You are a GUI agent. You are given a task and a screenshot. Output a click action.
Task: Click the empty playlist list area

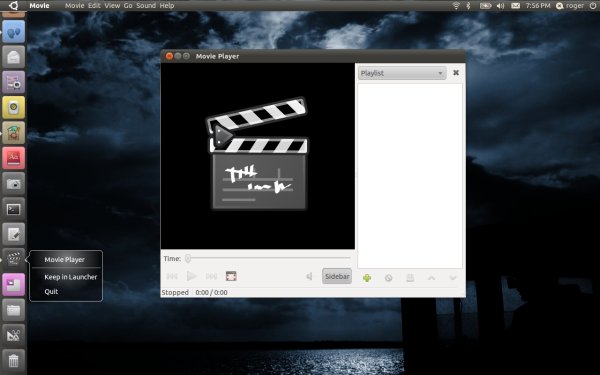tap(410, 176)
